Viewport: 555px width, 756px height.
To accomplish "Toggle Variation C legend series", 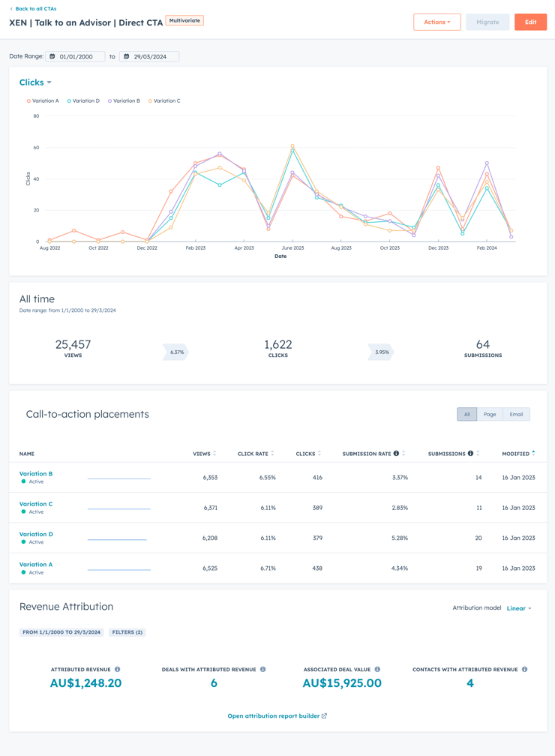I will click(x=164, y=100).
